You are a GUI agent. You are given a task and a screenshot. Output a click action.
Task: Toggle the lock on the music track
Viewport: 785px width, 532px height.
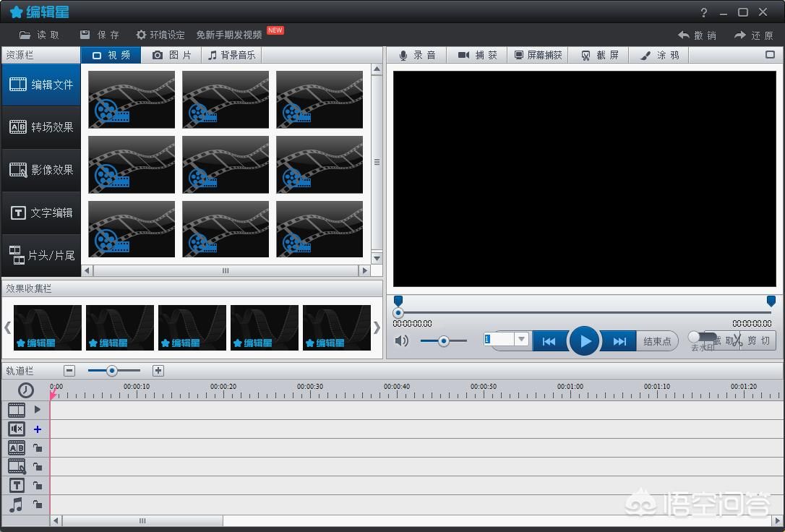point(38,505)
